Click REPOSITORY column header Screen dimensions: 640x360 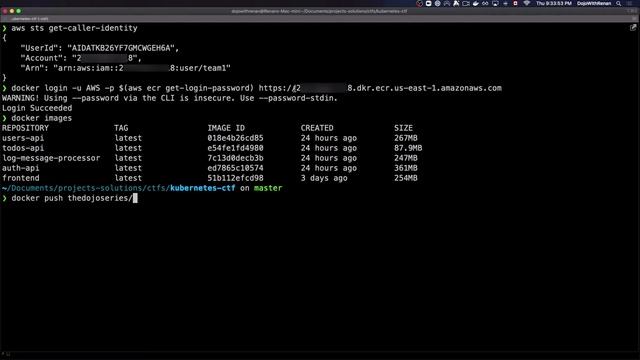pos(25,128)
